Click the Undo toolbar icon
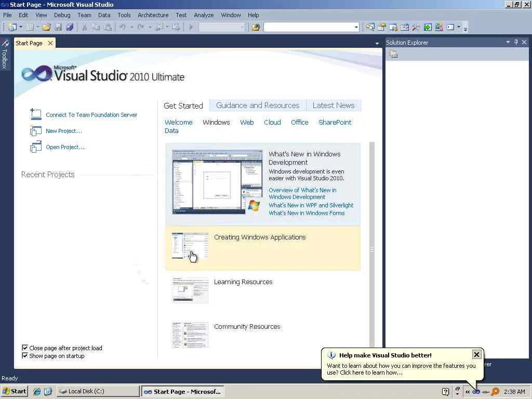 coord(123,27)
